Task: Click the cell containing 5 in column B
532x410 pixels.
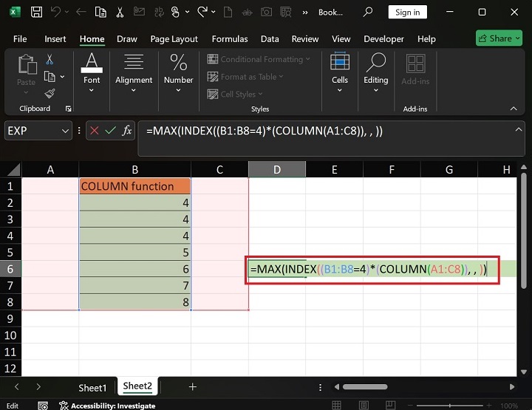Action: pos(135,253)
